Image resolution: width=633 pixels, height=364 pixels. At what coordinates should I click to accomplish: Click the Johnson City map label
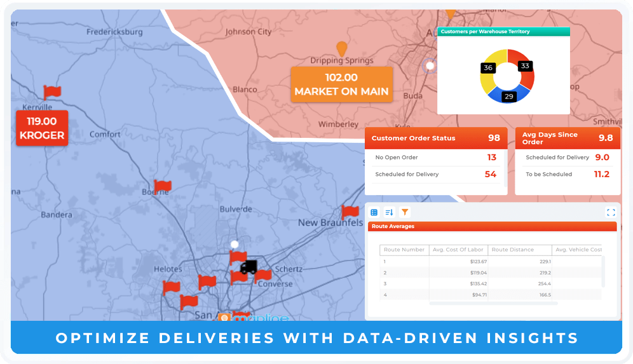[x=248, y=32]
